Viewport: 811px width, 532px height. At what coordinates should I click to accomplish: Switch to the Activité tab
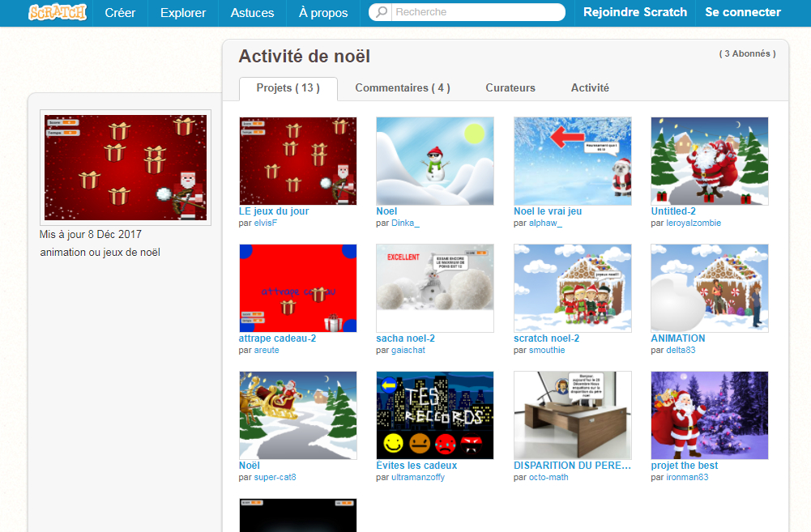pos(590,88)
